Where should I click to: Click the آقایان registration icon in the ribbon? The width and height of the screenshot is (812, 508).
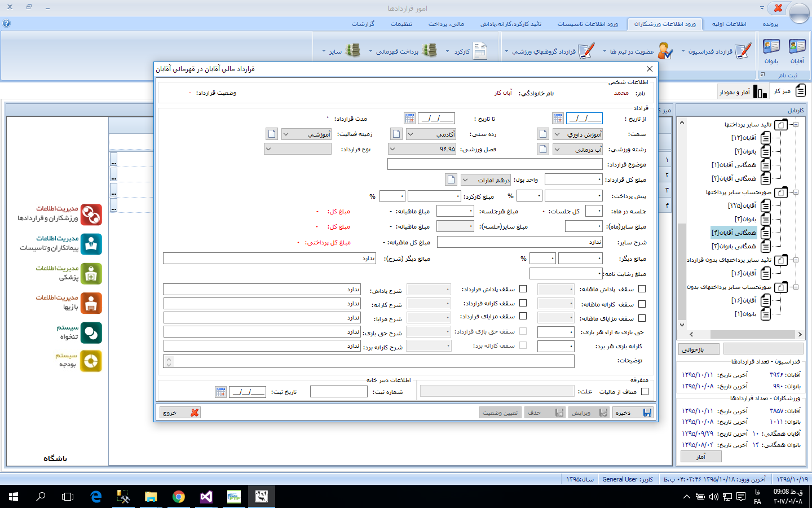(x=797, y=48)
